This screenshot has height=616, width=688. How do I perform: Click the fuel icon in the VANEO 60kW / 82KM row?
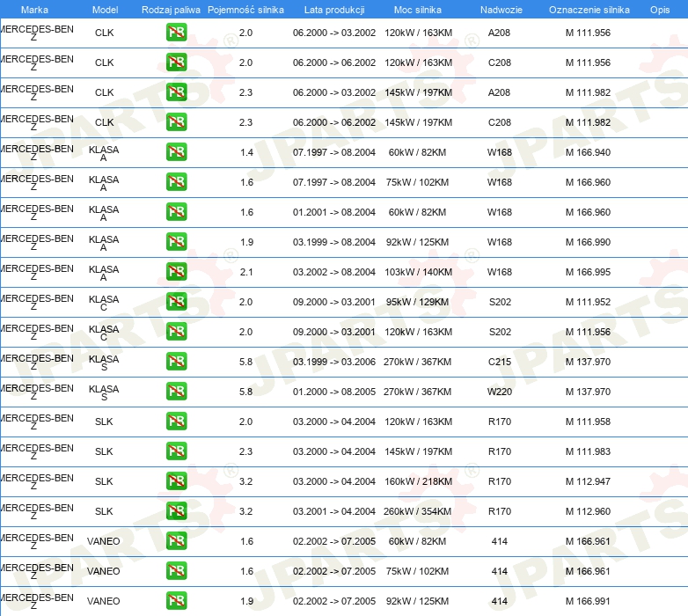click(x=176, y=540)
